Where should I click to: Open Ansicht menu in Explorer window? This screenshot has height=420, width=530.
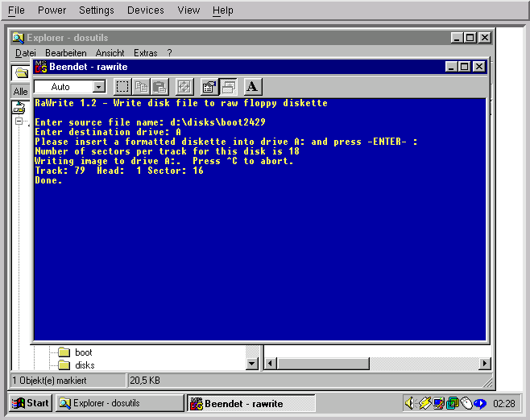pos(110,53)
